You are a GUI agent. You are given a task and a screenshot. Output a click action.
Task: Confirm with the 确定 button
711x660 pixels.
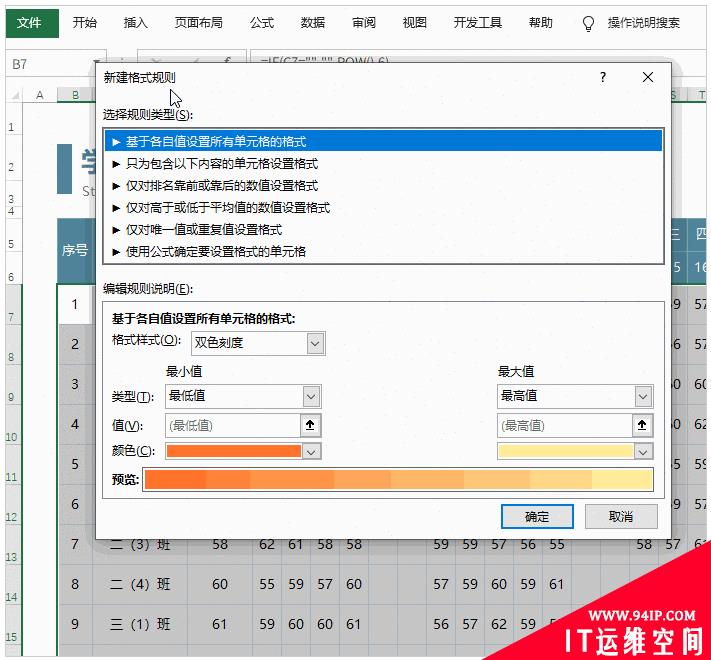coord(537,516)
